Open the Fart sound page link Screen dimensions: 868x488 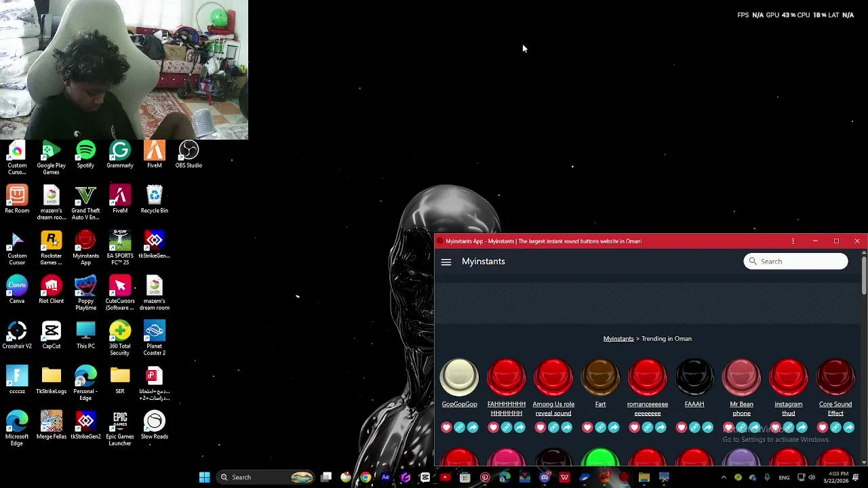[600, 404]
